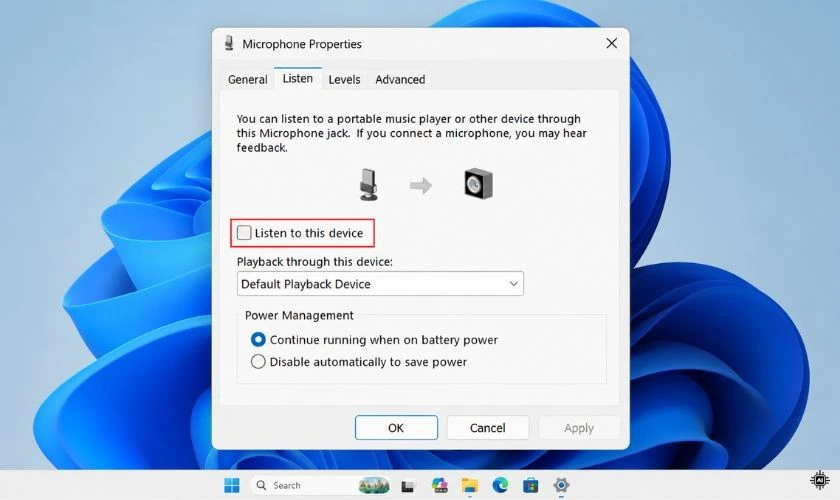The width and height of the screenshot is (840, 500).
Task: Click the Apply button
Action: click(579, 428)
